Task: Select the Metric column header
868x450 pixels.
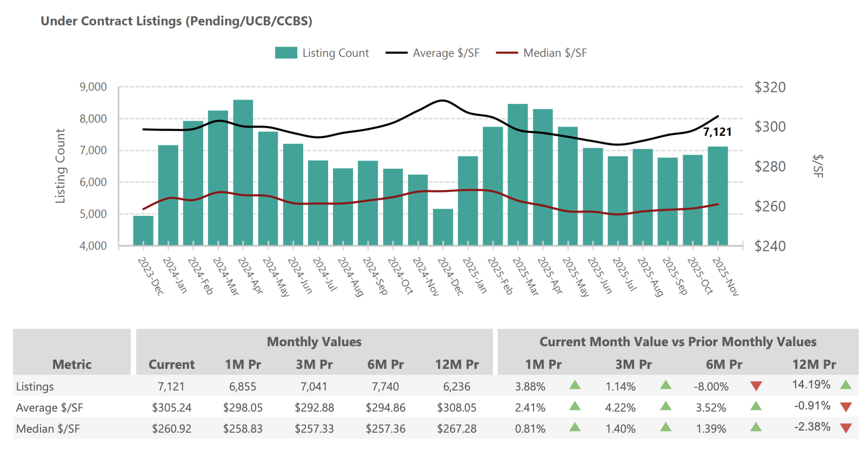Action: (72, 365)
